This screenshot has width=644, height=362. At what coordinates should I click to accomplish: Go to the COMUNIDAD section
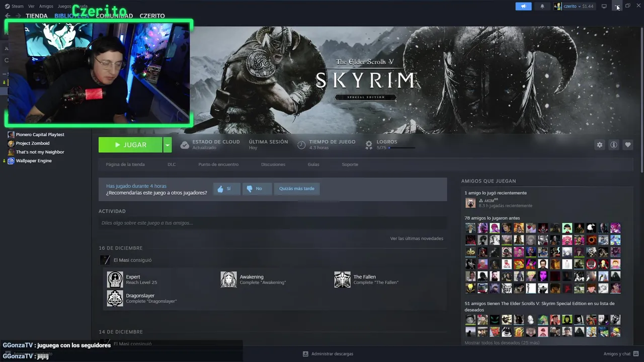pyautogui.click(x=114, y=16)
